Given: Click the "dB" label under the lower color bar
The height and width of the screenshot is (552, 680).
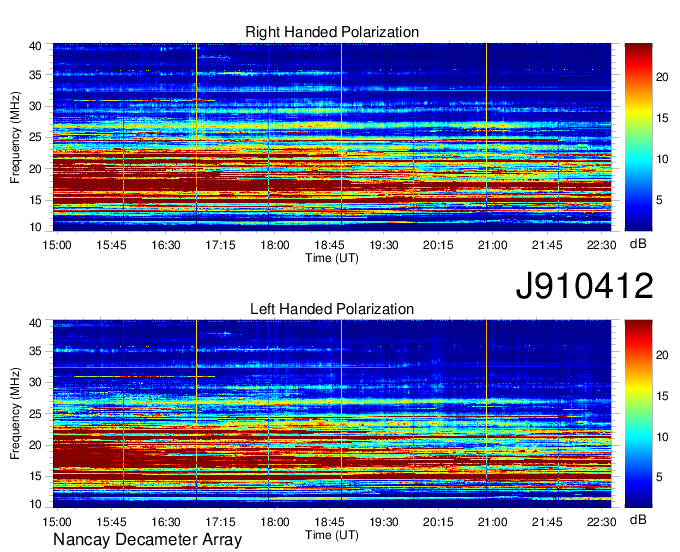Looking at the screenshot, I should point(638,519).
